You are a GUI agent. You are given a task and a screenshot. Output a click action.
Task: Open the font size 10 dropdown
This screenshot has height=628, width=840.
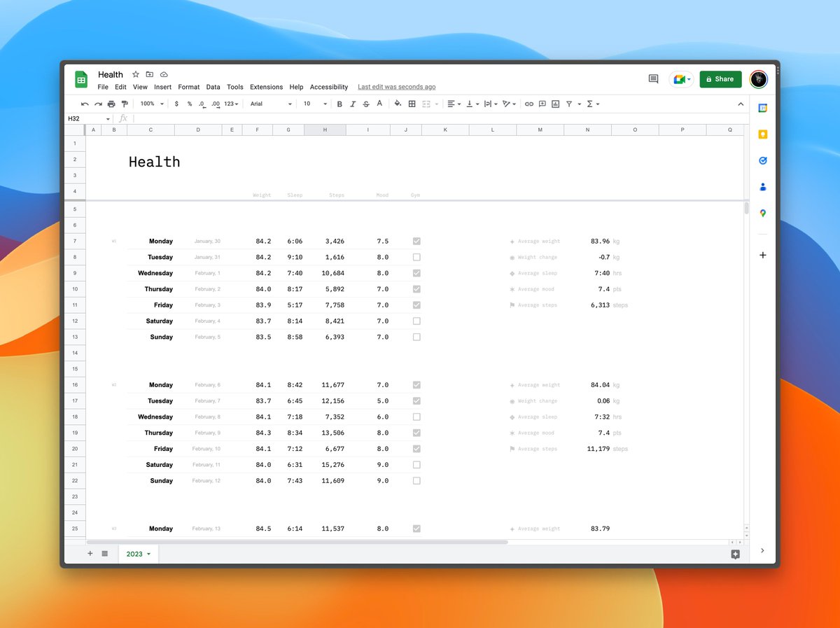click(314, 104)
